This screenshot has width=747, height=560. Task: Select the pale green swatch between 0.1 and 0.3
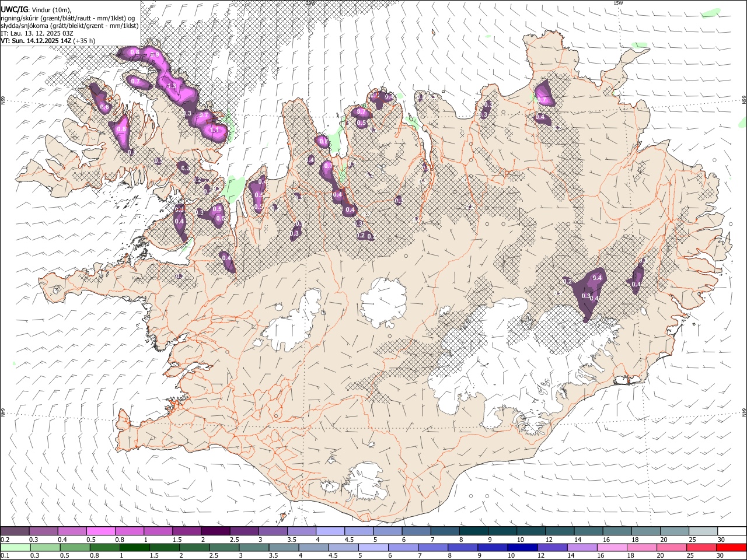(15, 547)
